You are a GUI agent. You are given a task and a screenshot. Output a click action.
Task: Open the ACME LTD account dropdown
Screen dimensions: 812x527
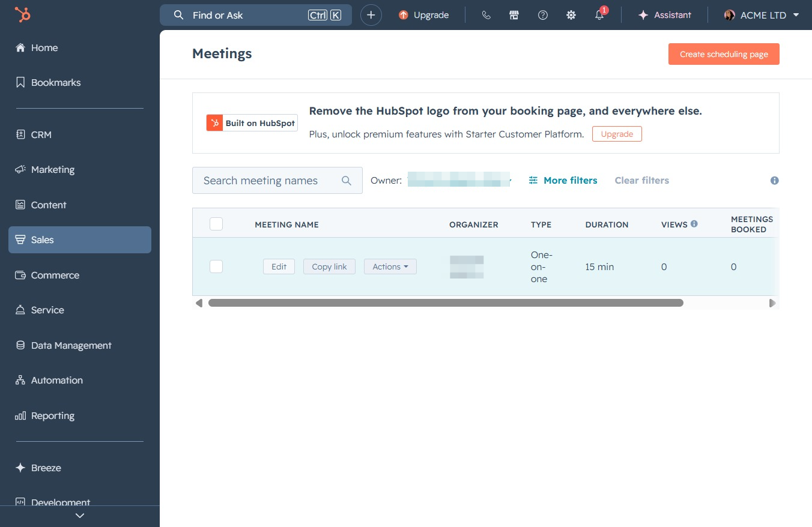(762, 15)
